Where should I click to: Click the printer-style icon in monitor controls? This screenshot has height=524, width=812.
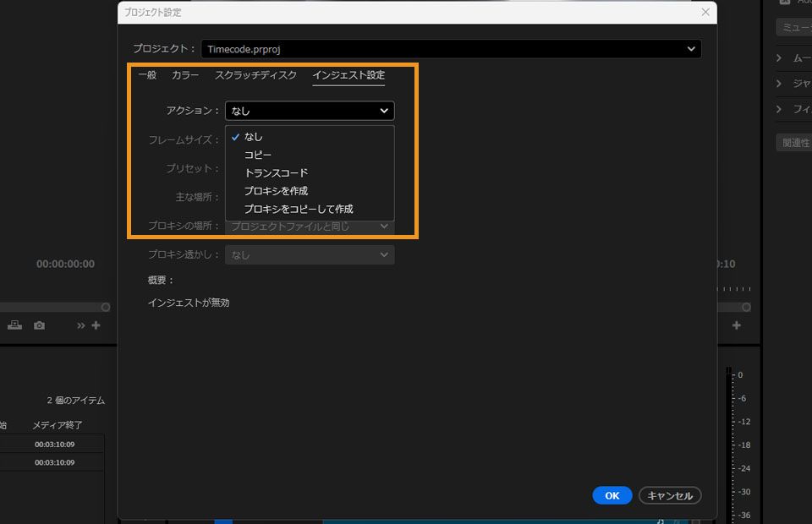[x=14, y=325]
